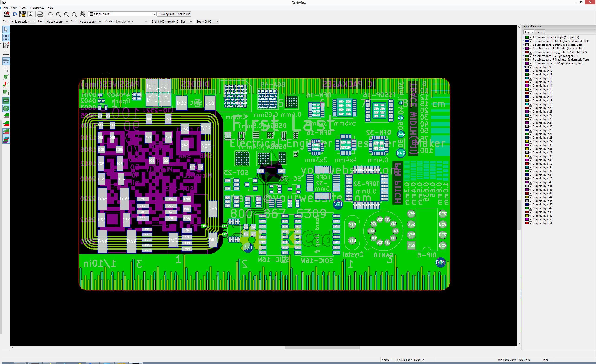Viewport: 596px width, 364px height.
Task: Open the Help menu
Action: (x=50, y=8)
